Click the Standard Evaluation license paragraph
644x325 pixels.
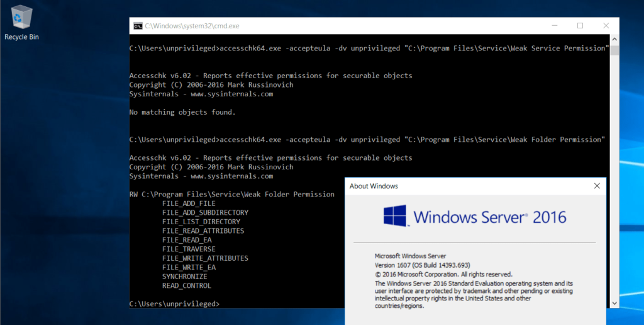click(474, 295)
